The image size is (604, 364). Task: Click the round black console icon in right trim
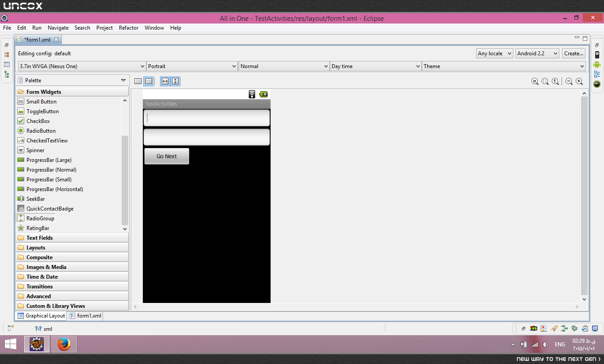(x=597, y=84)
